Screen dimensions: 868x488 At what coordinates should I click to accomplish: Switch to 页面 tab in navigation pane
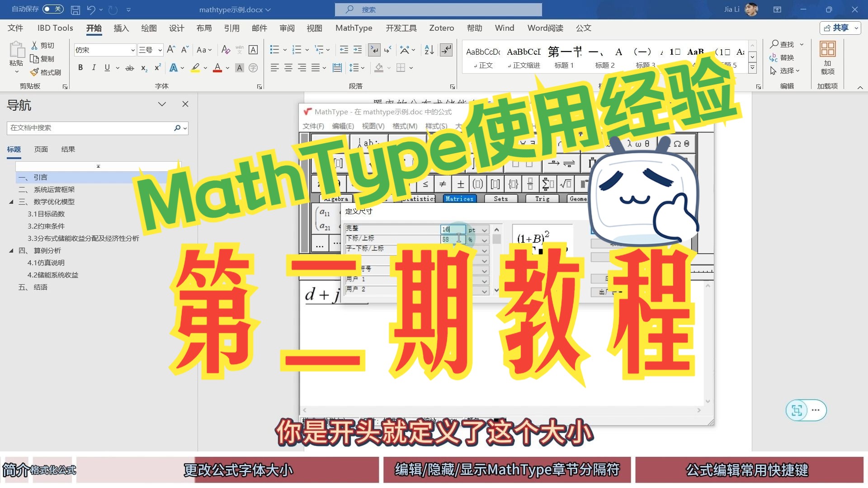(x=41, y=150)
